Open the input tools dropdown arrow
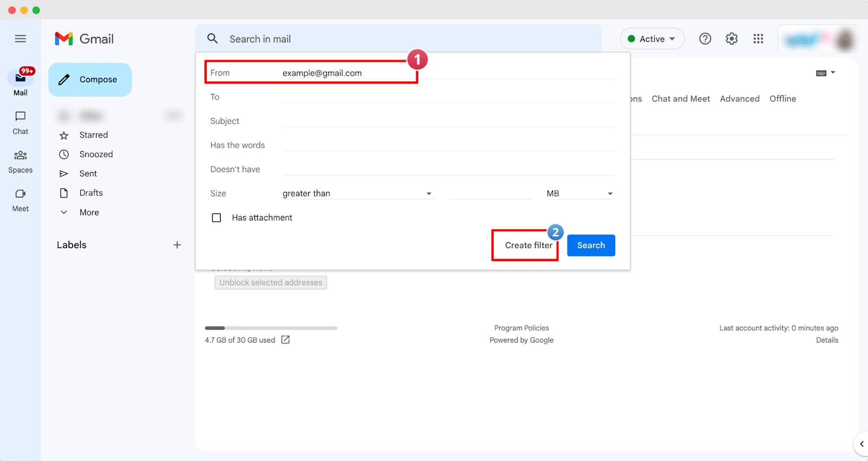The width and height of the screenshot is (868, 461). tap(833, 72)
